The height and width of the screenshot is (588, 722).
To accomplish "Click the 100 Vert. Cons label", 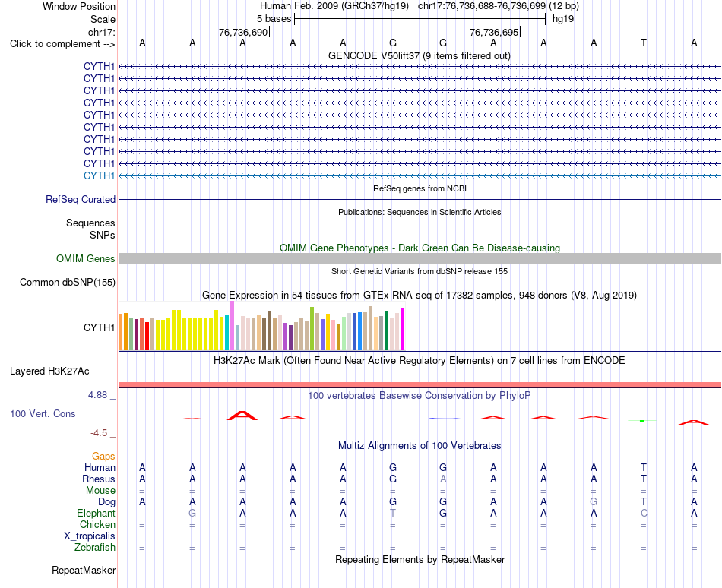I will pyautogui.click(x=43, y=413).
